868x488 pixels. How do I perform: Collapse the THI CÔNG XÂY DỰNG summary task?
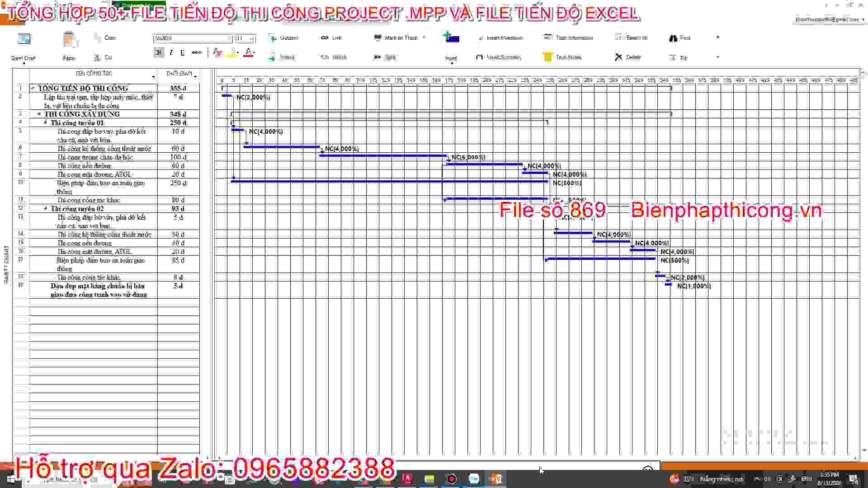point(39,114)
